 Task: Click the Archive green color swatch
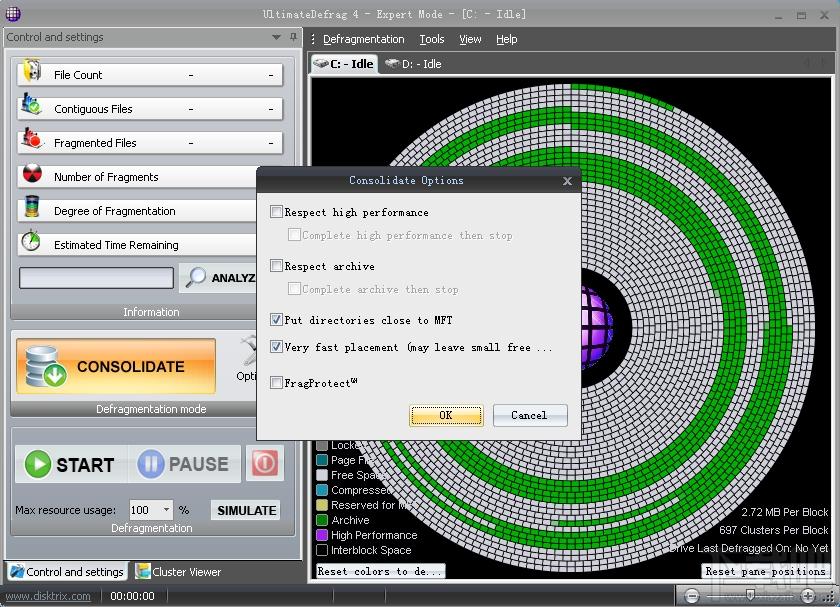(322, 520)
